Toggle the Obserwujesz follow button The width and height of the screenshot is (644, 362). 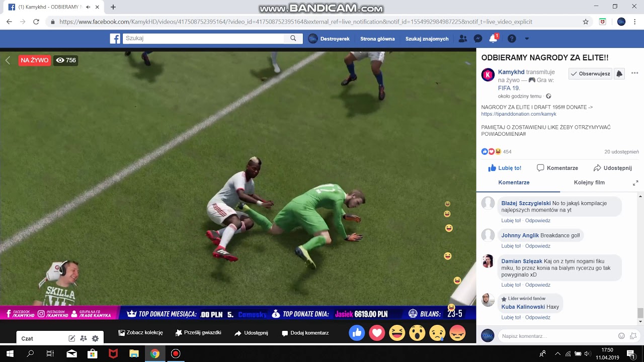(590, 73)
